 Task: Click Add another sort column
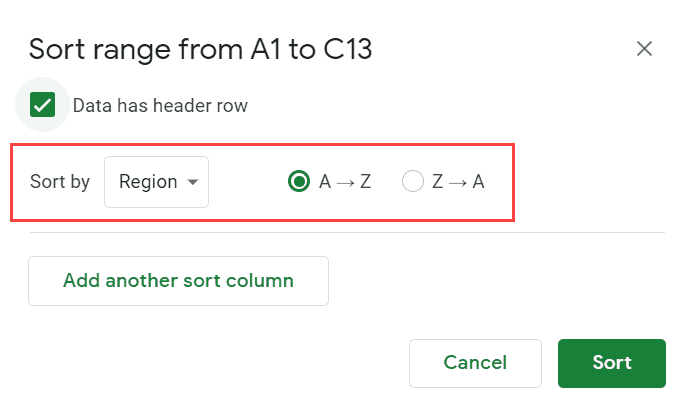point(178,280)
